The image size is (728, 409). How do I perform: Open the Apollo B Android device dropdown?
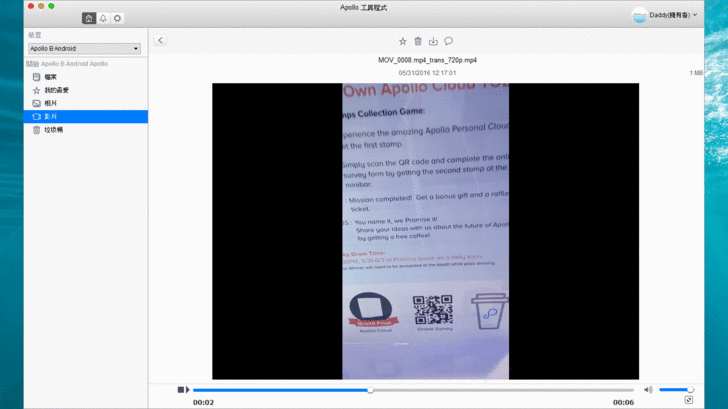pos(84,48)
